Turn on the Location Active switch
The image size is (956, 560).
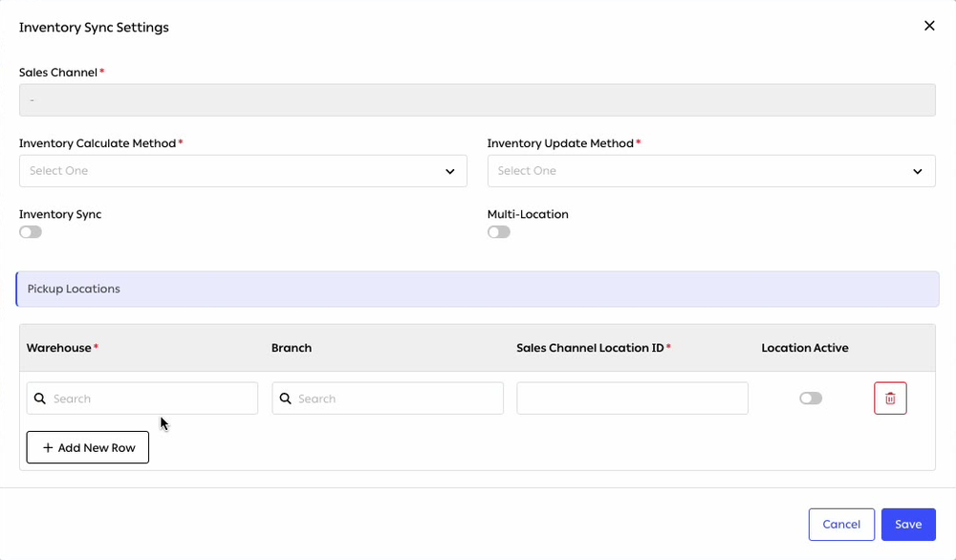(x=811, y=398)
